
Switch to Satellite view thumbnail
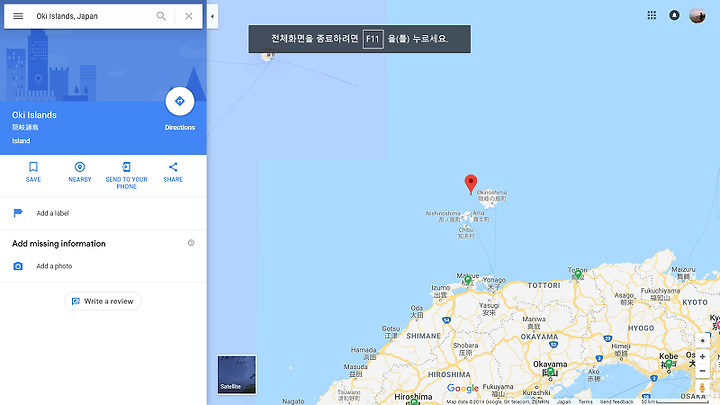tap(237, 374)
